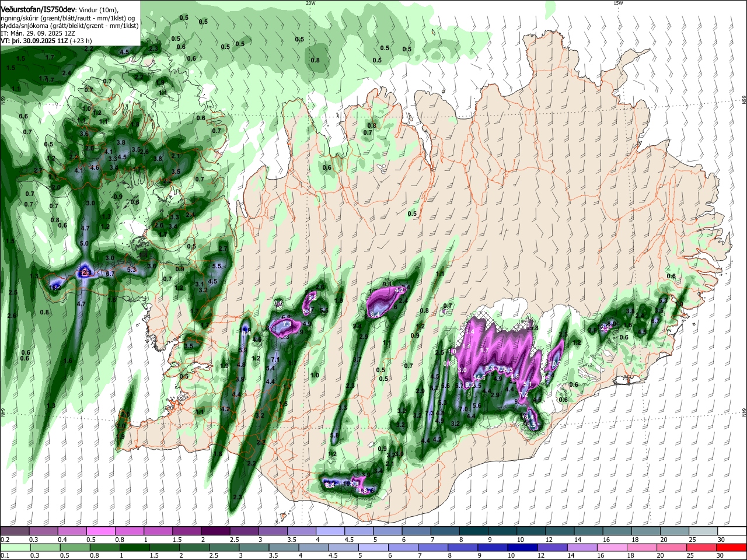Click the 15W longitude label
This screenshot has height=560, width=747.
[x=618, y=3]
